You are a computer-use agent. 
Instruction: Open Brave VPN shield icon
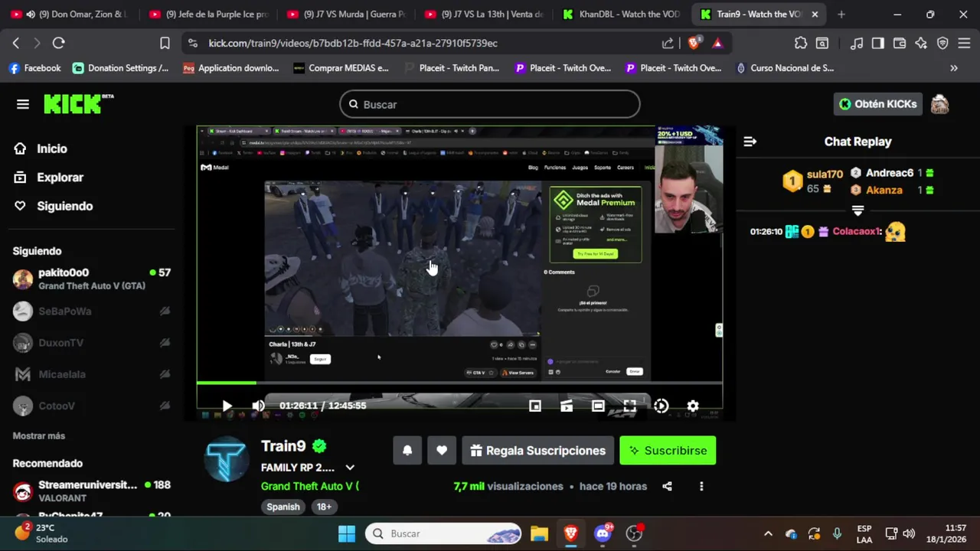pyautogui.click(x=942, y=43)
